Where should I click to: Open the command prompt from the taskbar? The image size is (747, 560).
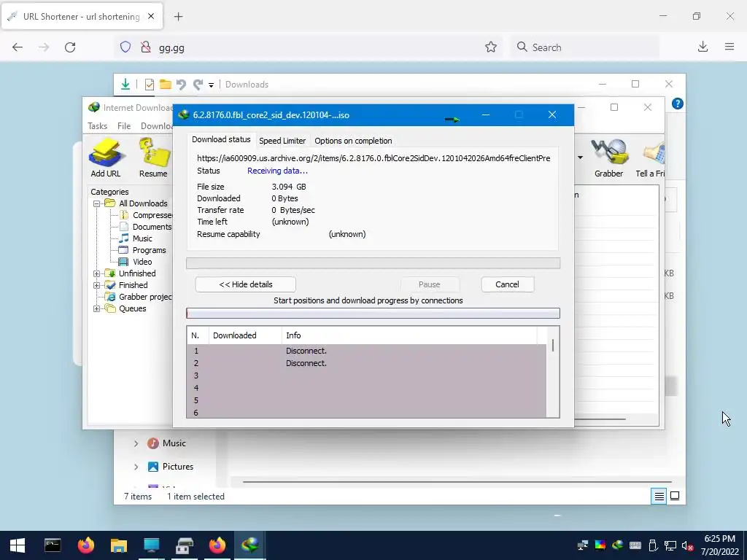coord(53,545)
